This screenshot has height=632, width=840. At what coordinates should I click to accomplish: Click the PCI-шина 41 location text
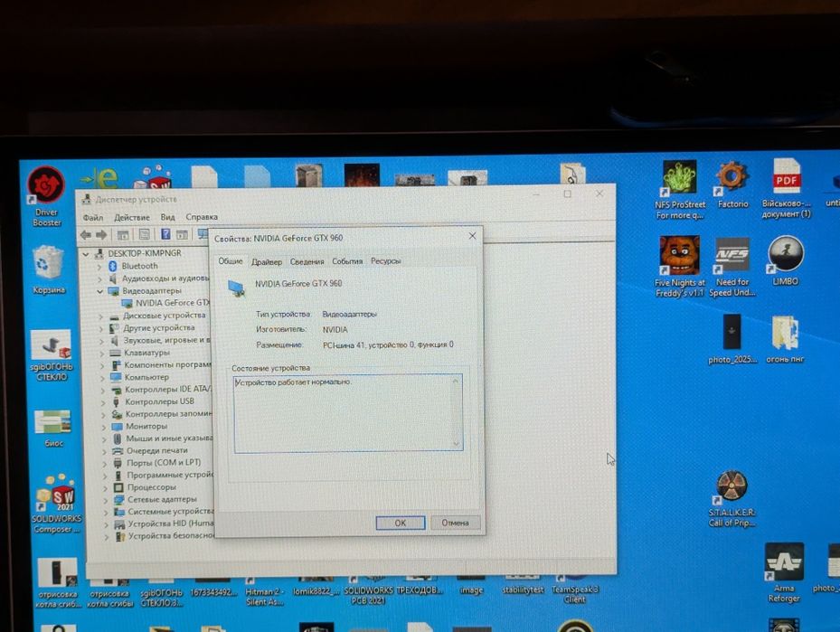click(x=388, y=344)
